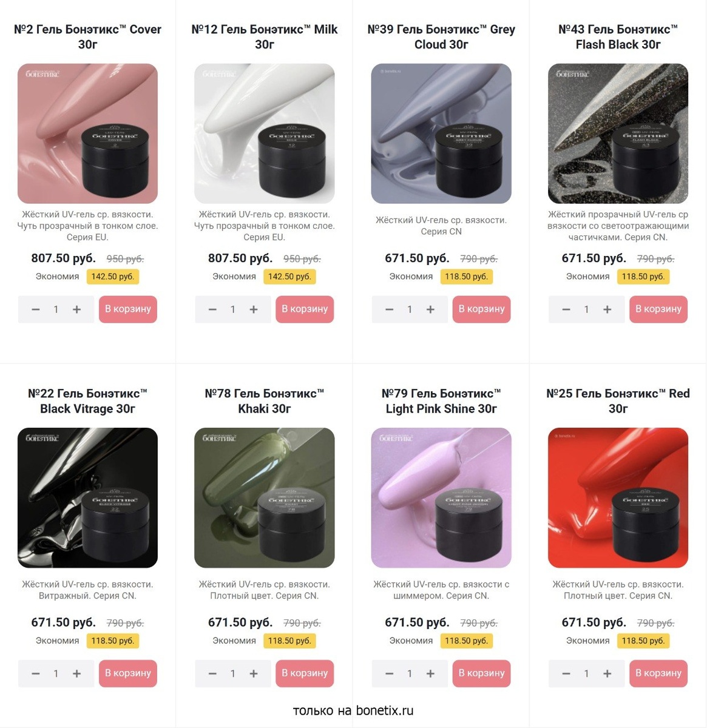This screenshot has width=707, height=728.
Task: Open №79 Light Pink Shine title link
Action: (441, 401)
